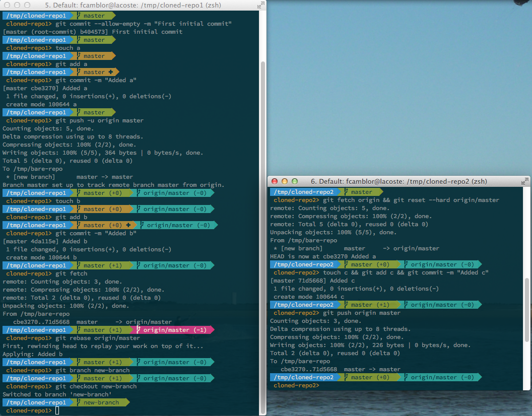This screenshot has height=416, width=532.
Task: Click the fullscreen arrows icon in cloned-repo2 window
Action: (524, 181)
